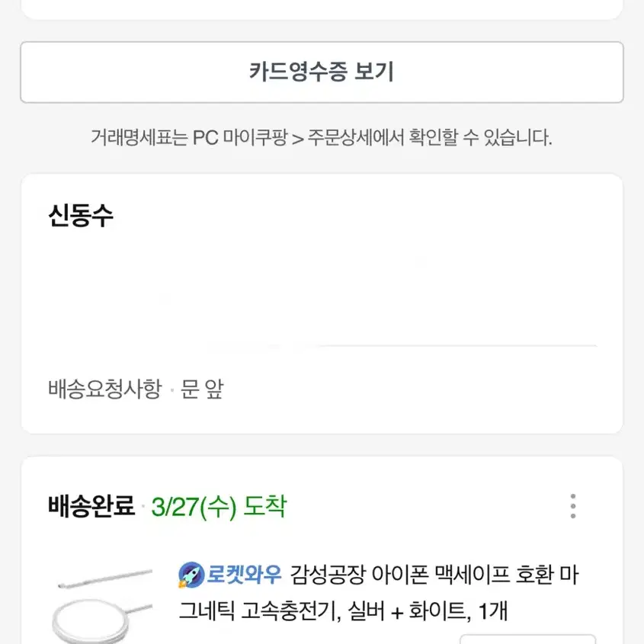Select the 문 앞 delivery request value
This screenshot has height=644, width=644.
point(202,389)
